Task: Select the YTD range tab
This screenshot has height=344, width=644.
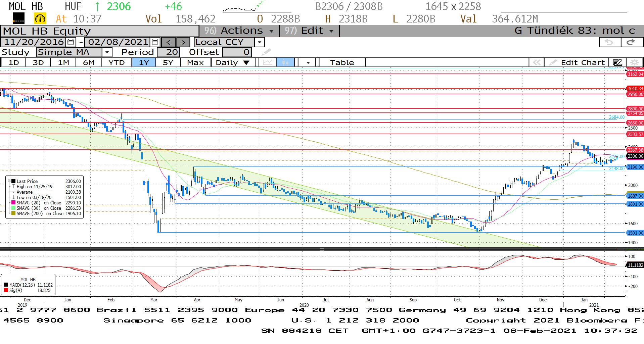Action: point(117,62)
